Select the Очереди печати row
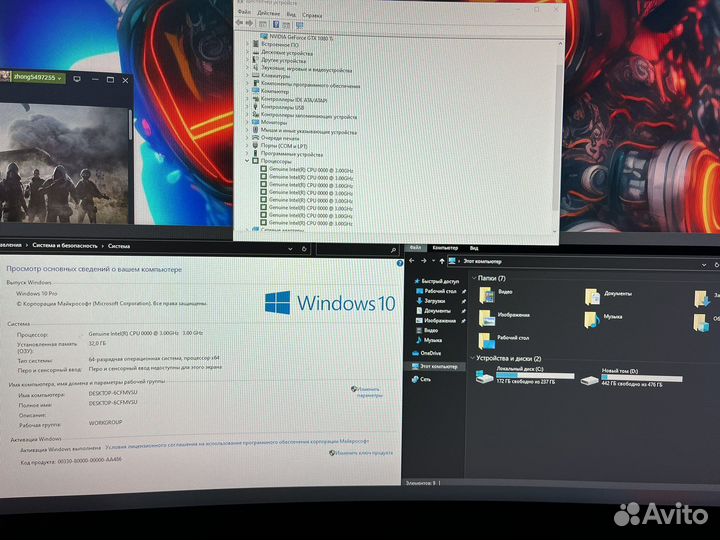 click(276, 138)
